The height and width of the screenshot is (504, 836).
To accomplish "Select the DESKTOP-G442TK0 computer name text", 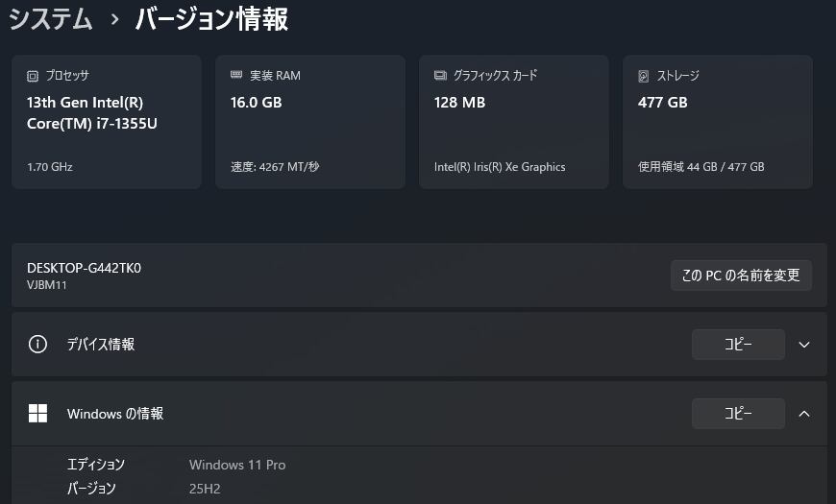I will [84, 268].
